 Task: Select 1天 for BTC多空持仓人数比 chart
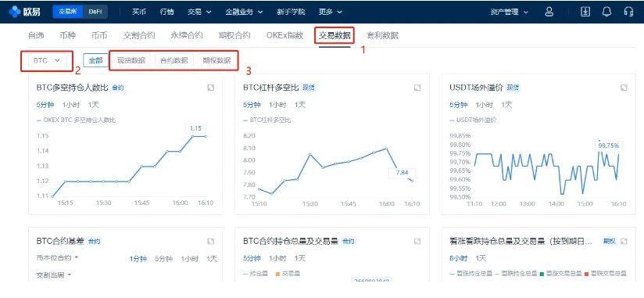tap(93, 105)
